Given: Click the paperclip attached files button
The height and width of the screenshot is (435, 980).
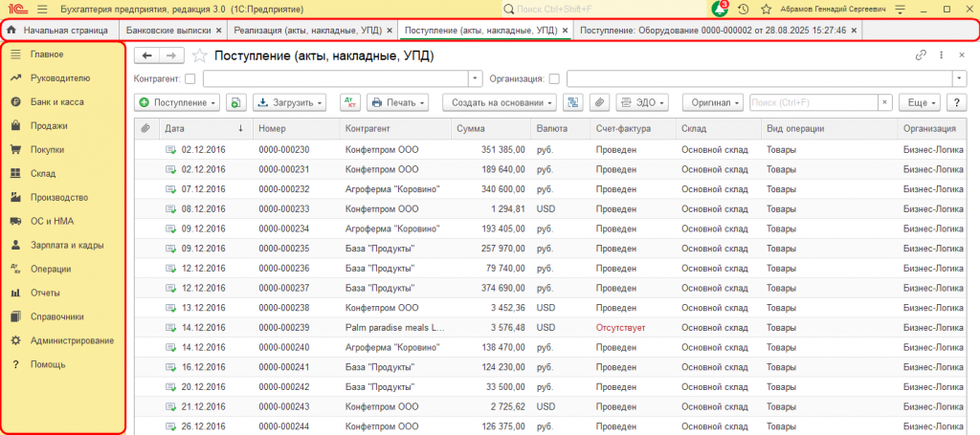Looking at the screenshot, I should (x=599, y=102).
